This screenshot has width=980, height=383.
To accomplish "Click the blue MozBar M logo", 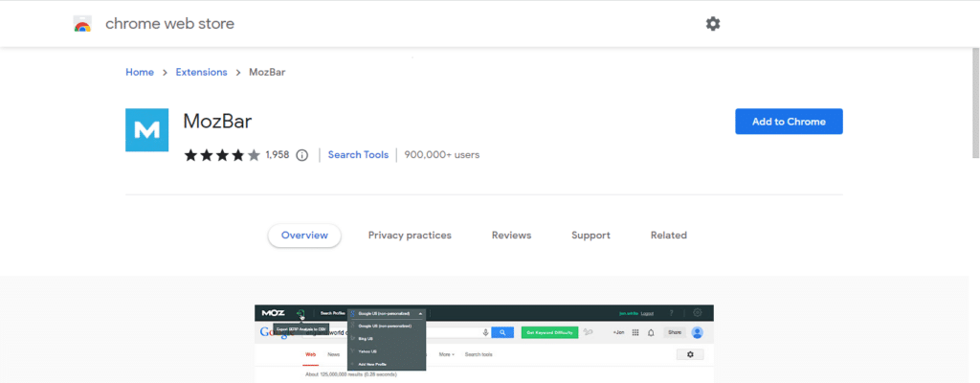I will pos(146,129).
